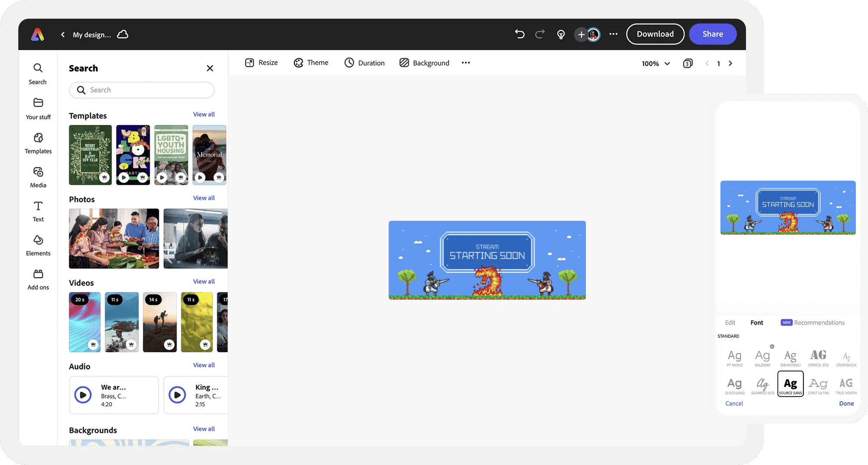This screenshot has width=868, height=465.
Task: Click the lightbulb suggestions icon
Action: (561, 34)
